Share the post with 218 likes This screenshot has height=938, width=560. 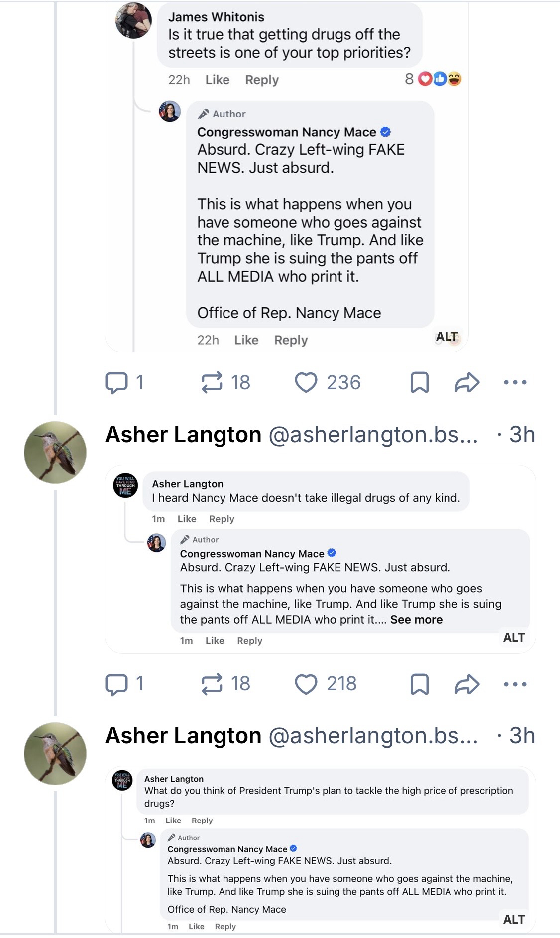click(467, 684)
